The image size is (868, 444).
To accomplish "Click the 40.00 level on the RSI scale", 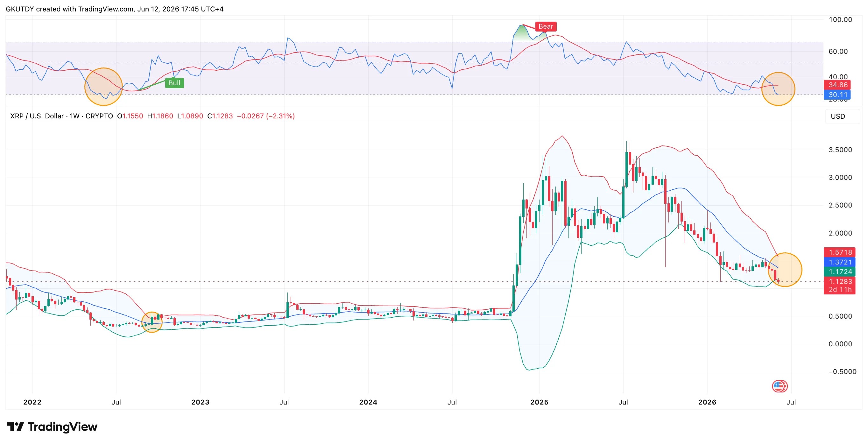I will (x=838, y=77).
